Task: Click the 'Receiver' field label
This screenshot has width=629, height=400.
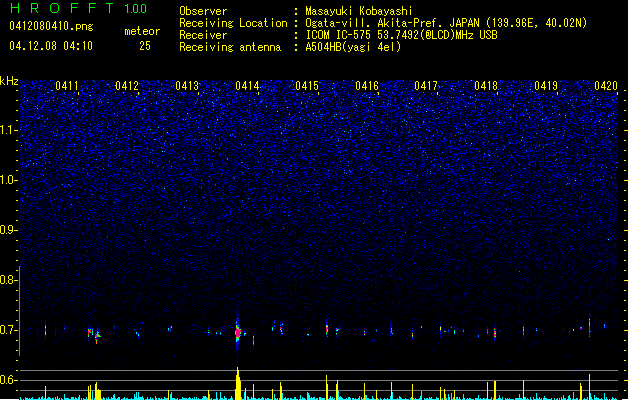Action: pyautogui.click(x=203, y=35)
